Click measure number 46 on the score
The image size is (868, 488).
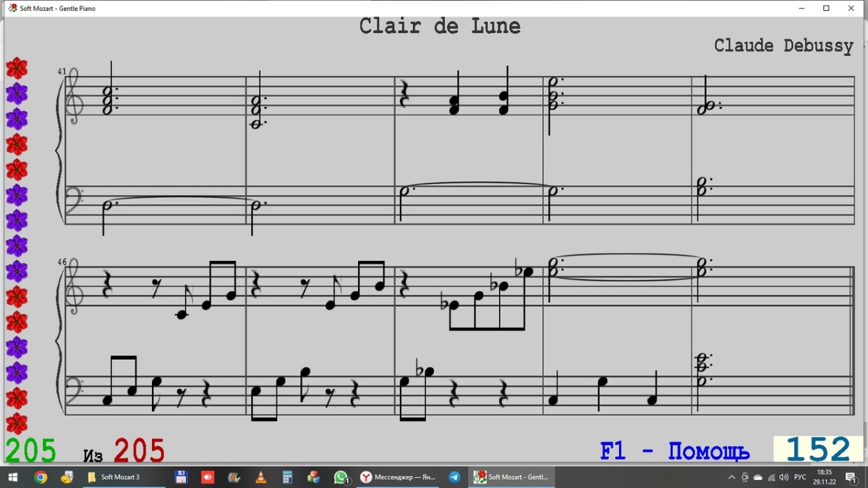[x=61, y=262]
